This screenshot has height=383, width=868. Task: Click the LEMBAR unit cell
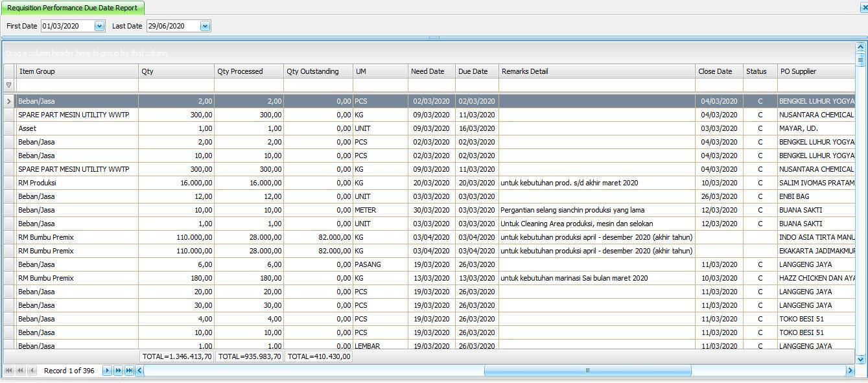pos(381,345)
